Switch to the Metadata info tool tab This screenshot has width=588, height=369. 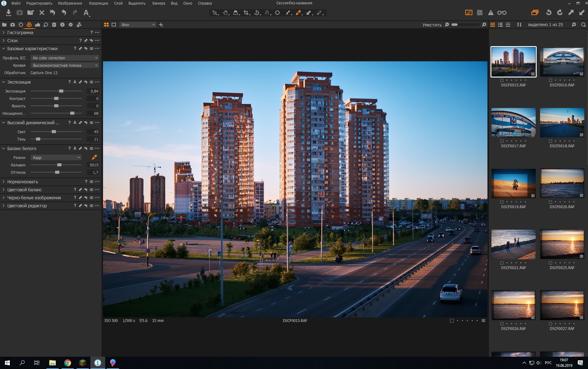coord(62,25)
